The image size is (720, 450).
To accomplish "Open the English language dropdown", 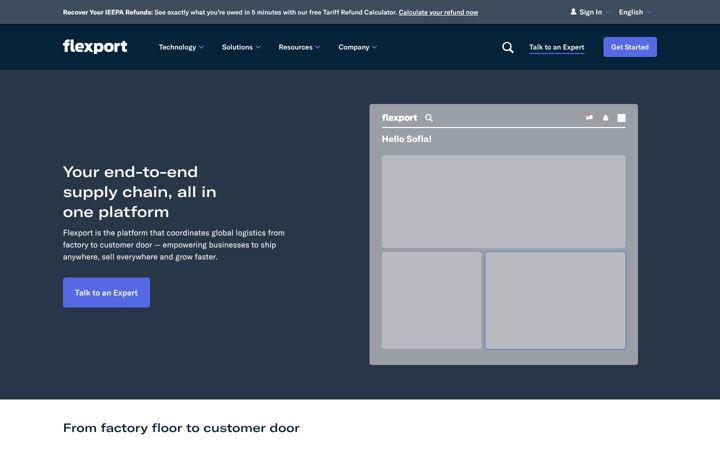I will click(x=635, y=12).
